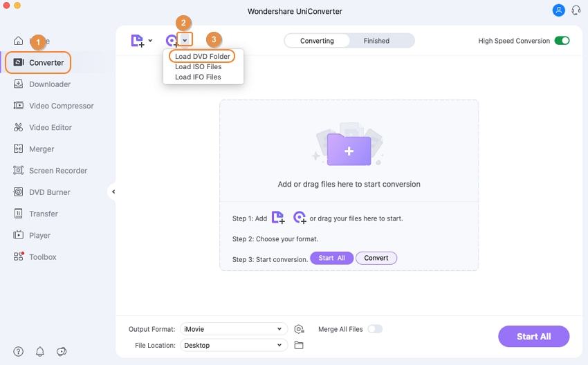588x365 pixels.
Task: Switch to the Finished tab
Action: click(x=376, y=41)
